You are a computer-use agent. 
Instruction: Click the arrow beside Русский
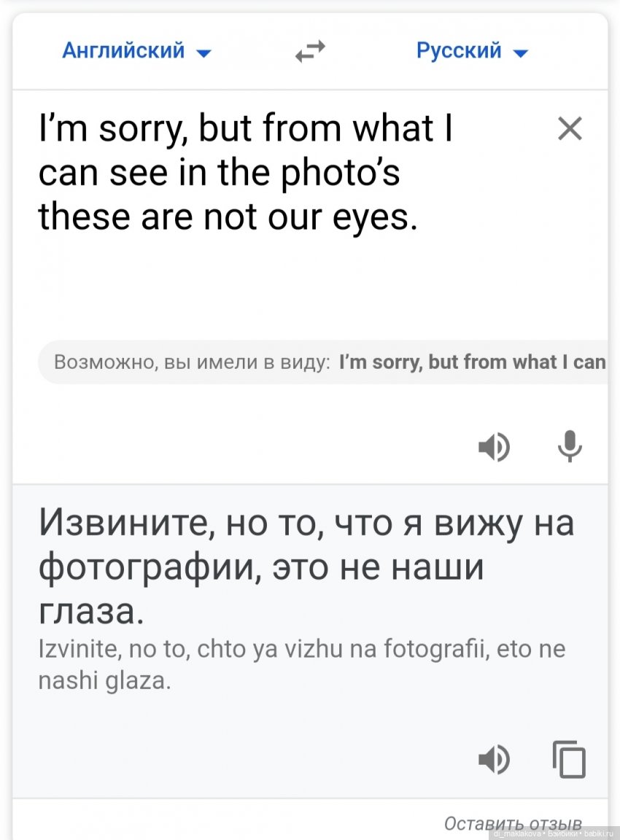(521, 52)
